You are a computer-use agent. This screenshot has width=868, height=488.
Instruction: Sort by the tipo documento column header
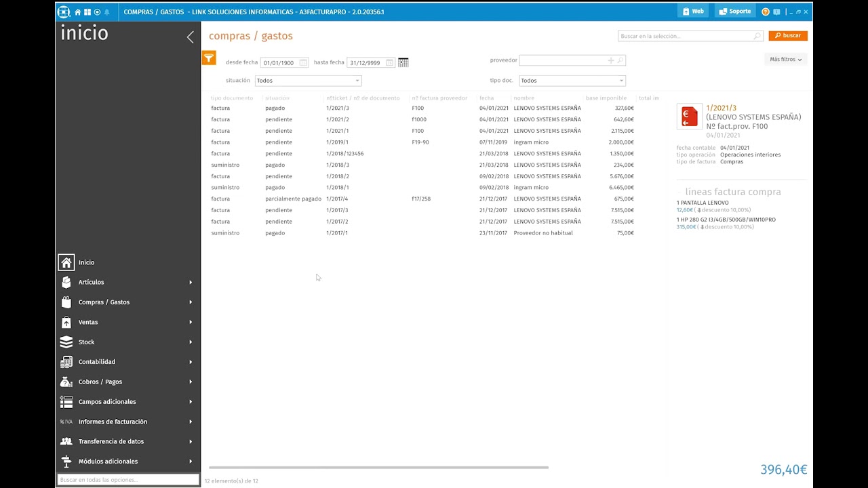tap(232, 98)
